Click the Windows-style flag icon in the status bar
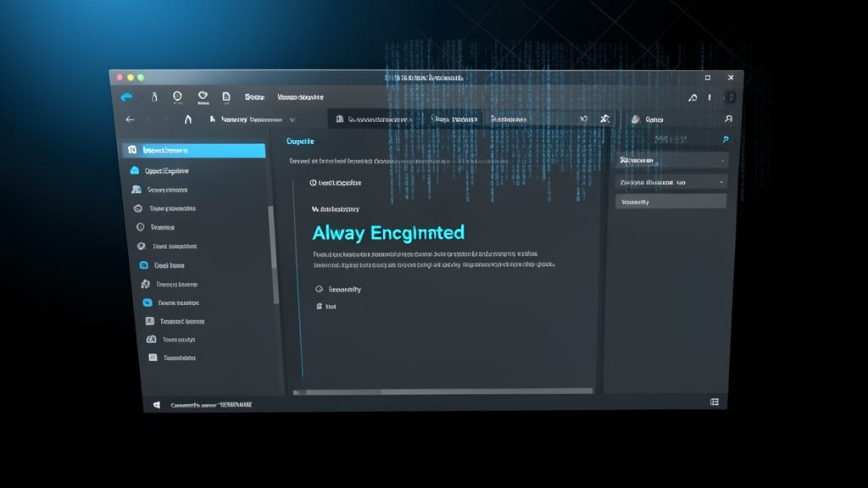 157,405
